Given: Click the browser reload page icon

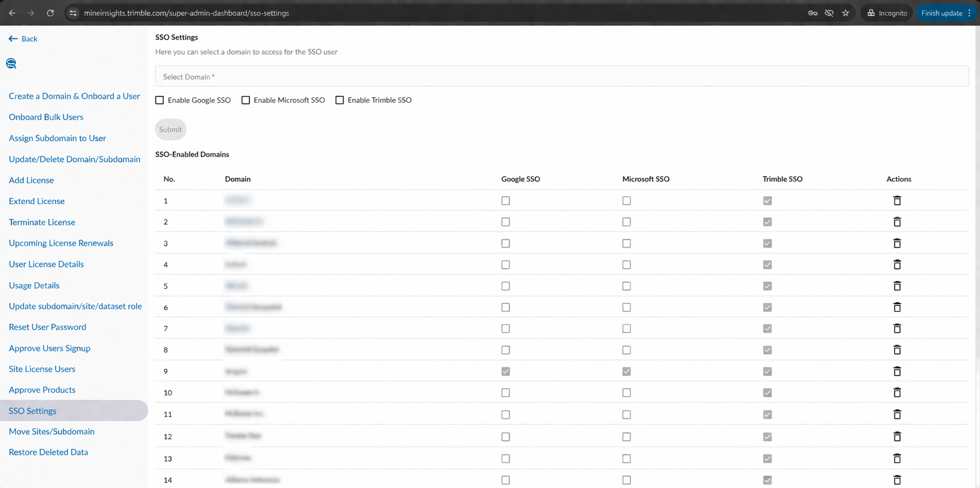Looking at the screenshot, I should click(x=50, y=13).
